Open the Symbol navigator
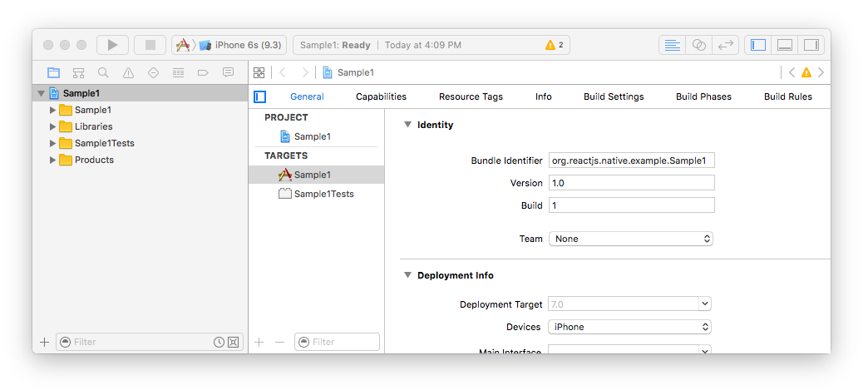Image resolution: width=868 pixels, height=390 pixels. click(79, 72)
